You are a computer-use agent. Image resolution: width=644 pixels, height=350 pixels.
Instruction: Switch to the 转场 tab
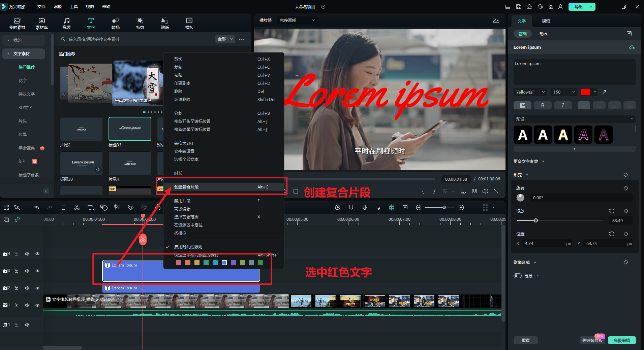[x=116, y=24]
